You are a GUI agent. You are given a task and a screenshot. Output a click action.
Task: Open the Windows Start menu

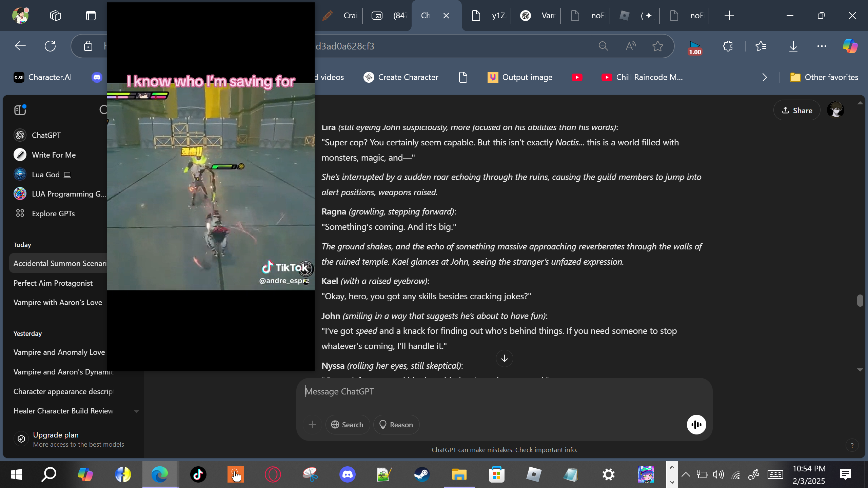click(16, 474)
